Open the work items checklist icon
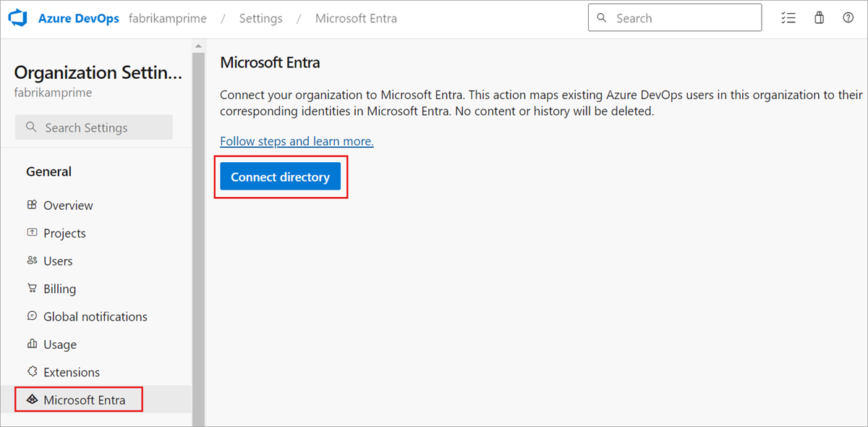The width and height of the screenshot is (868, 427). pos(788,17)
